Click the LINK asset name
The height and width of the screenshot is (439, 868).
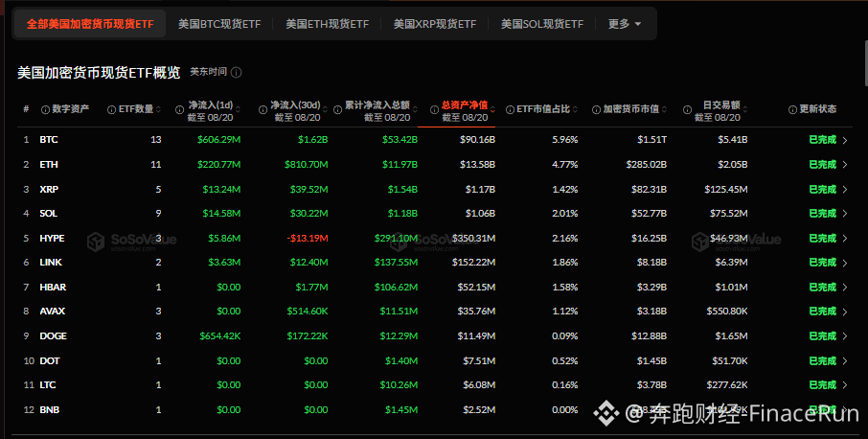(x=51, y=263)
